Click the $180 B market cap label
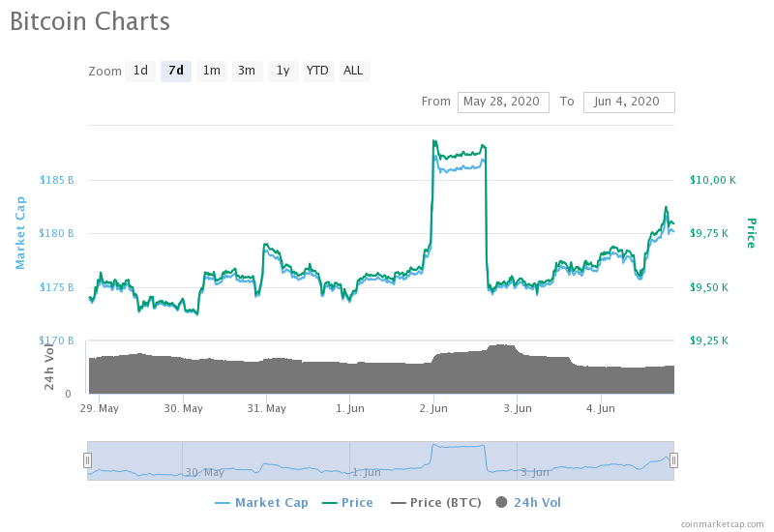This screenshot has height=532, width=774. [x=57, y=233]
